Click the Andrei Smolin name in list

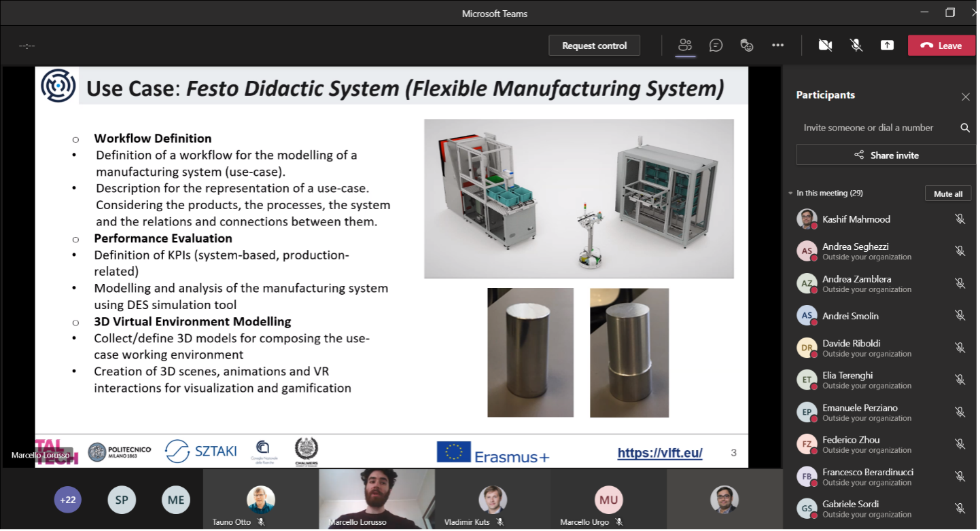coord(850,316)
